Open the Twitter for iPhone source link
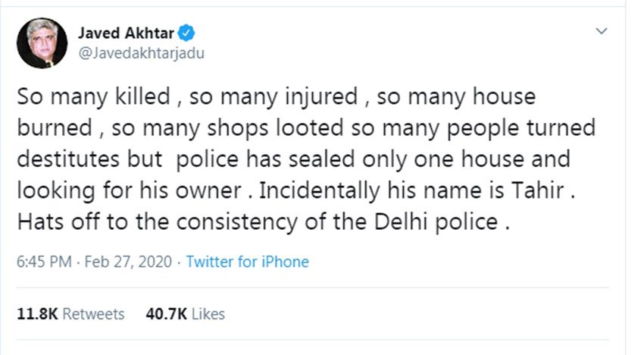644x355 pixels. tap(247, 262)
